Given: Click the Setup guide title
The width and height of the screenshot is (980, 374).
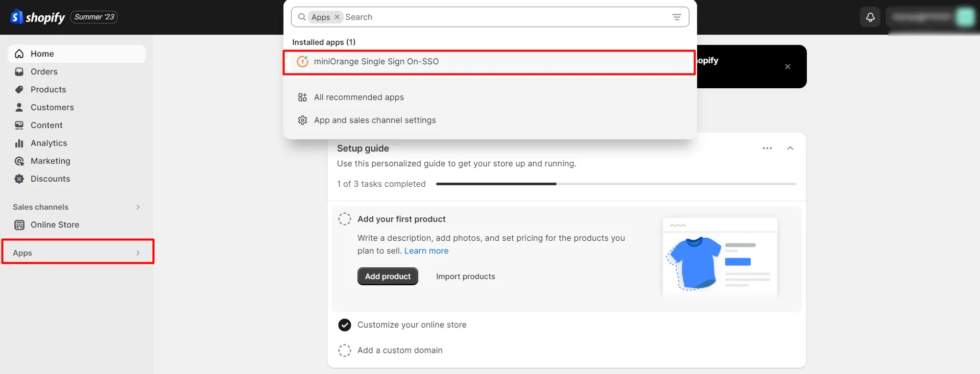Looking at the screenshot, I should (363, 148).
